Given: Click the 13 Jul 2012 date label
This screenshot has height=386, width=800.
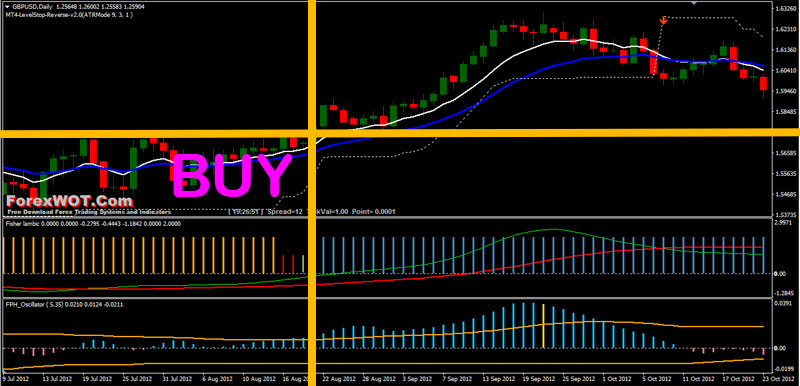Looking at the screenshot, I should point(57,379).
